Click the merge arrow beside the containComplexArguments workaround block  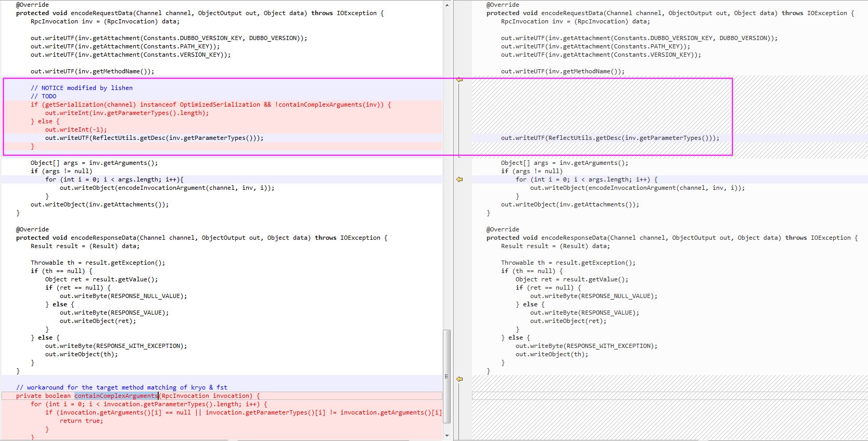[459, 379]
